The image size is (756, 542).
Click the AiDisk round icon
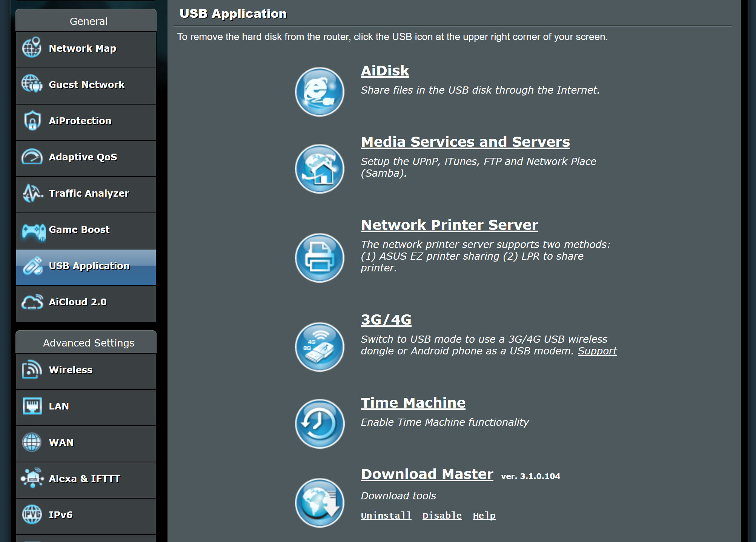tap(320, 92)
